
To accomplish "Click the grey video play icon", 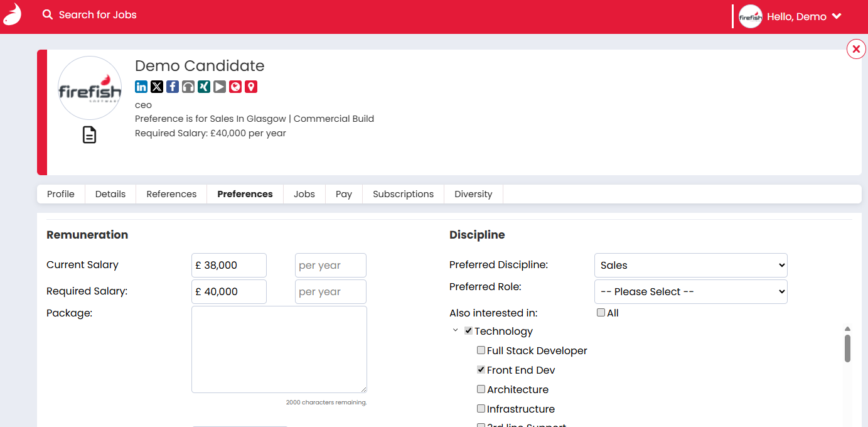I will (220, 87).
